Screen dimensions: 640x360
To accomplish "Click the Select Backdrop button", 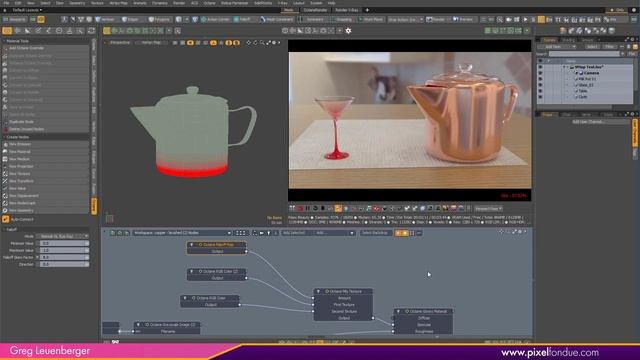I will point(375,233).
